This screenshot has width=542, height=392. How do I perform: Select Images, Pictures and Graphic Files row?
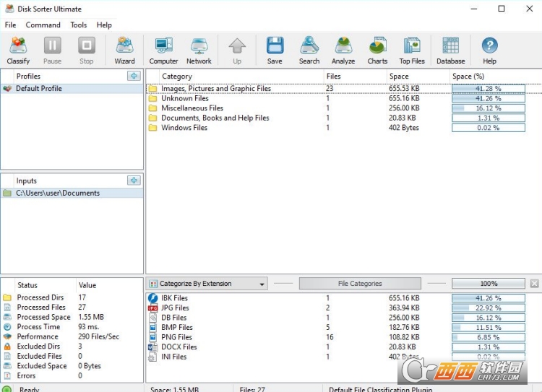pos(216,89)
